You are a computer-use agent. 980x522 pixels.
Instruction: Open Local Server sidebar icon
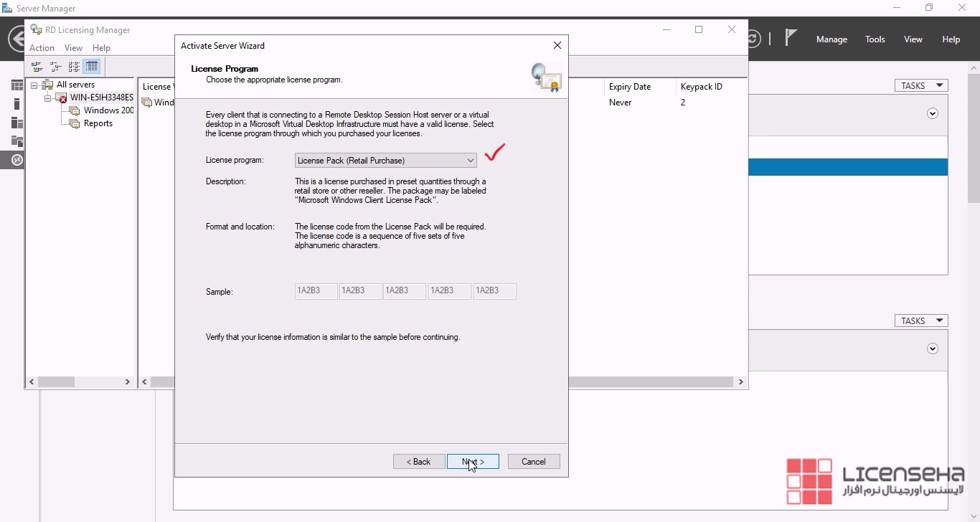pos(17,104)
